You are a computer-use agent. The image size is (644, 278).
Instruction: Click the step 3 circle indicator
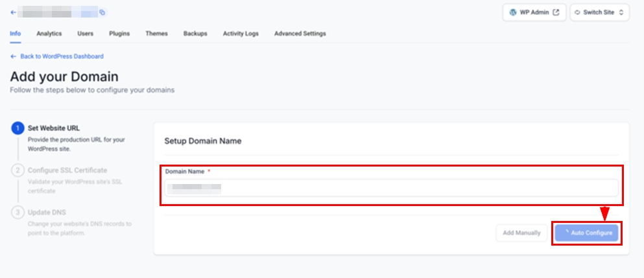coord(18,213)
